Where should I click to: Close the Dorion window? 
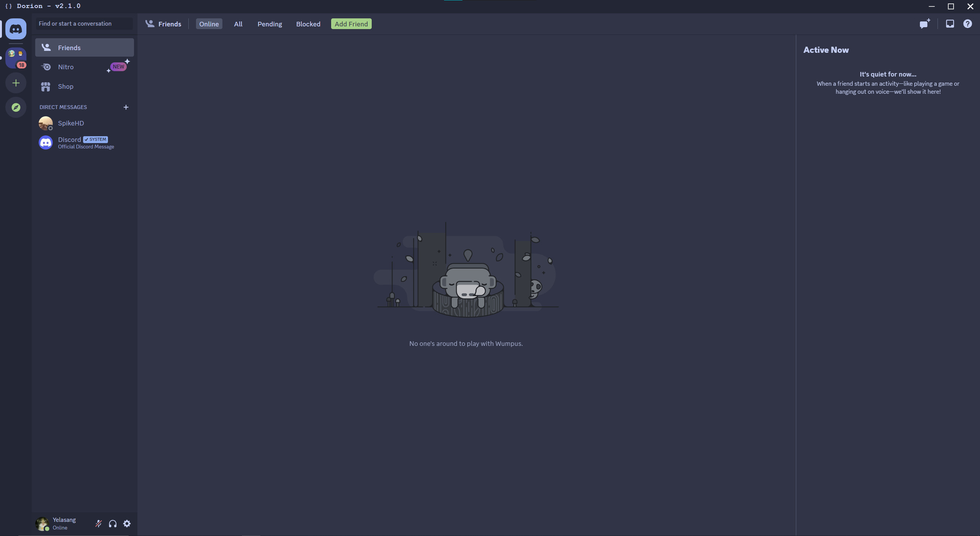970,6
